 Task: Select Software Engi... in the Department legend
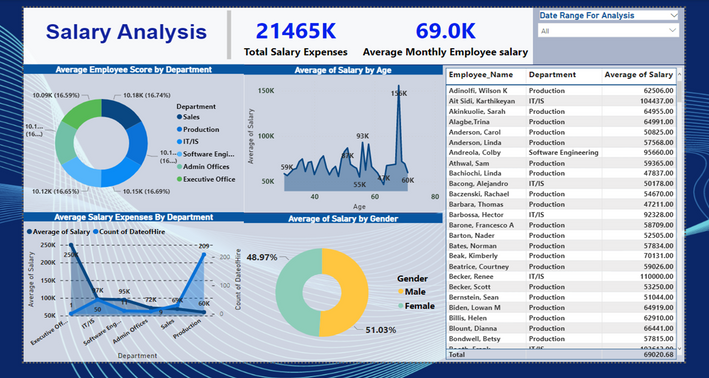pyautogui.click(x=206, y=154)
